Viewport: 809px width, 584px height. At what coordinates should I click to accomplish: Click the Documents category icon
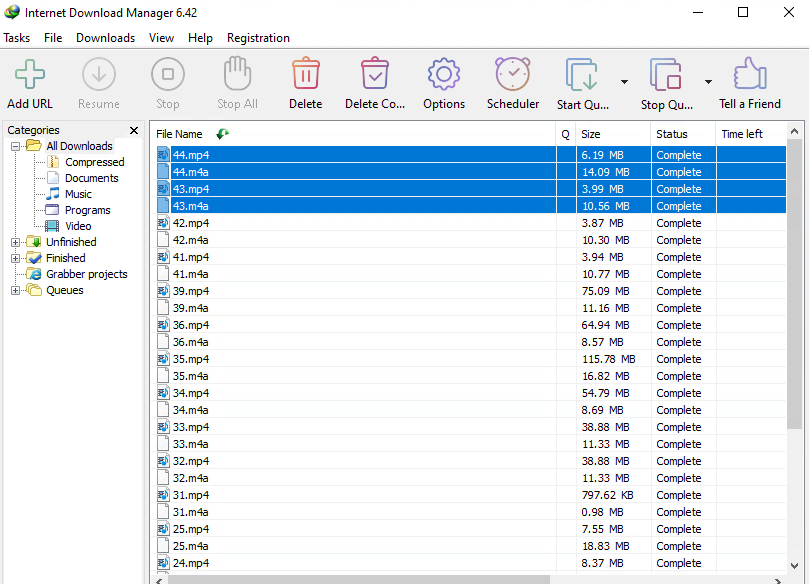[x=53, y=178]
